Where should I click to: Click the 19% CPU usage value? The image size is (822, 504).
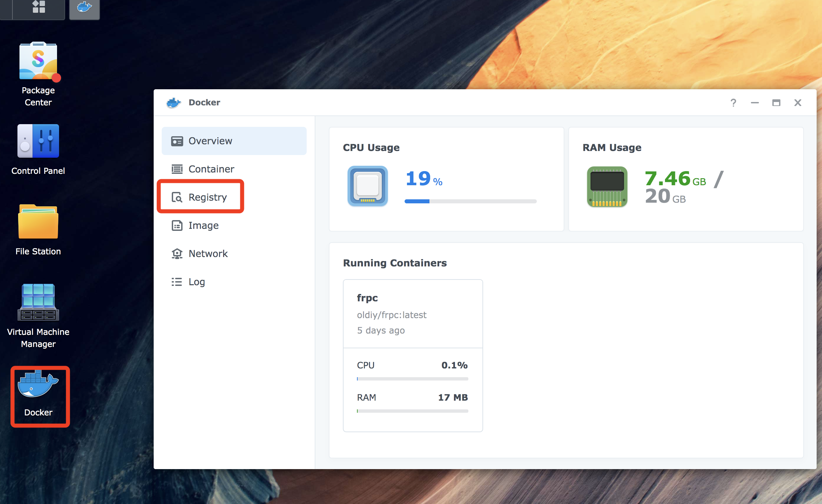pos(424,179)
